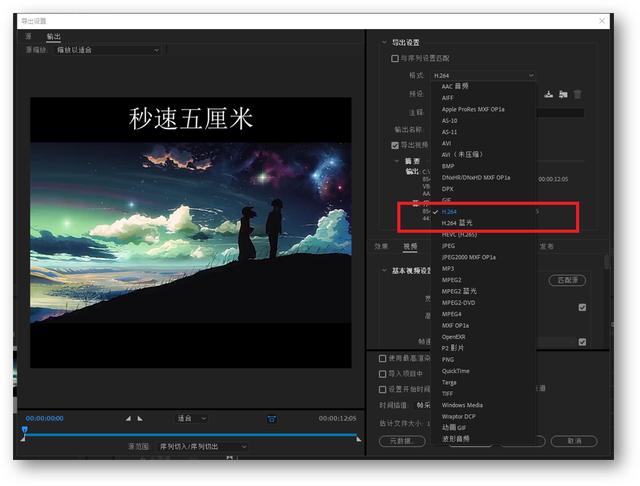Click the set out point marker icon
Screen dimensions: 640x486
[140, 419]
